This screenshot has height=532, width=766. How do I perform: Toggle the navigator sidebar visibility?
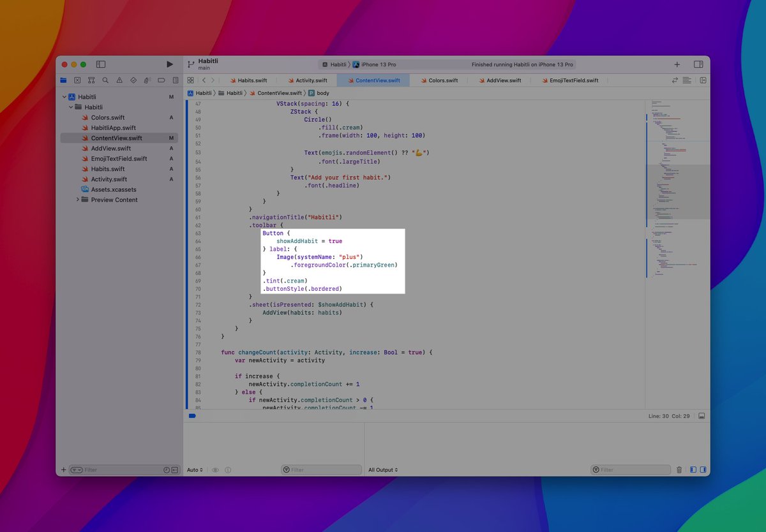tap(101, 64)
